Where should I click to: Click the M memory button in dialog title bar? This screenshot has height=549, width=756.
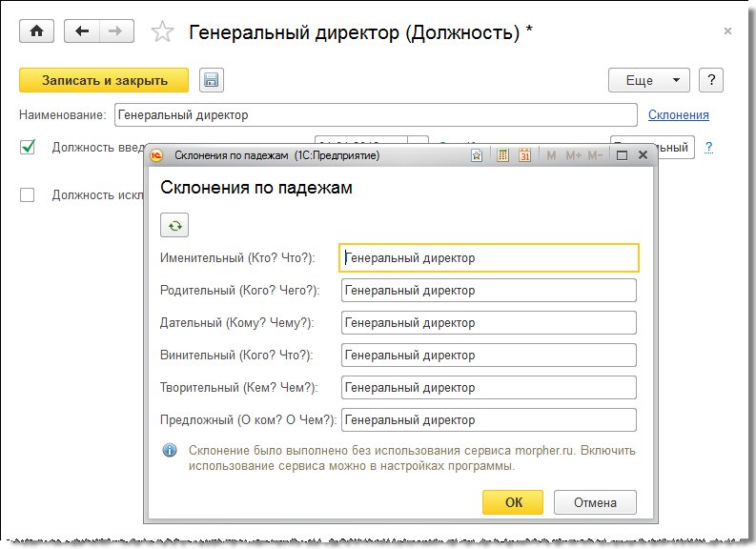[551, 155]
